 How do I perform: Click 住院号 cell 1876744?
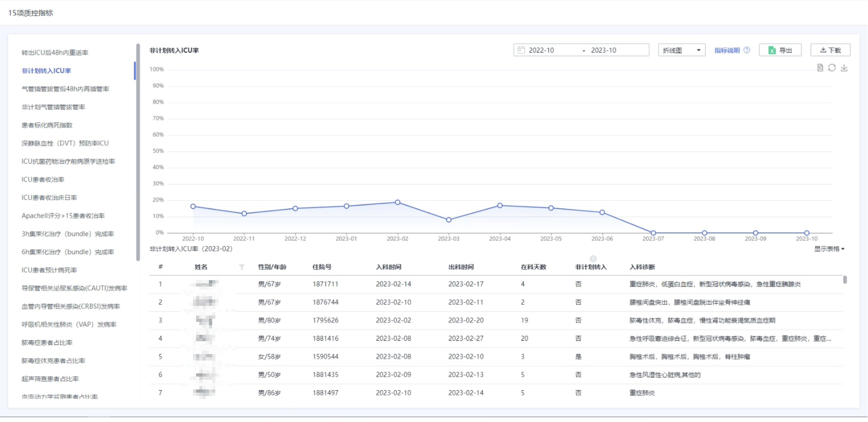click(325, 302)
